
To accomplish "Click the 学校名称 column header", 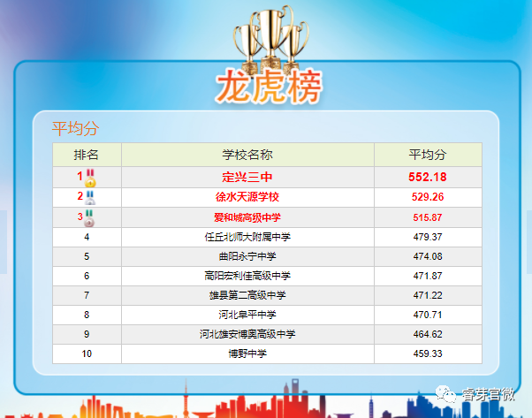I will point(247,155).
